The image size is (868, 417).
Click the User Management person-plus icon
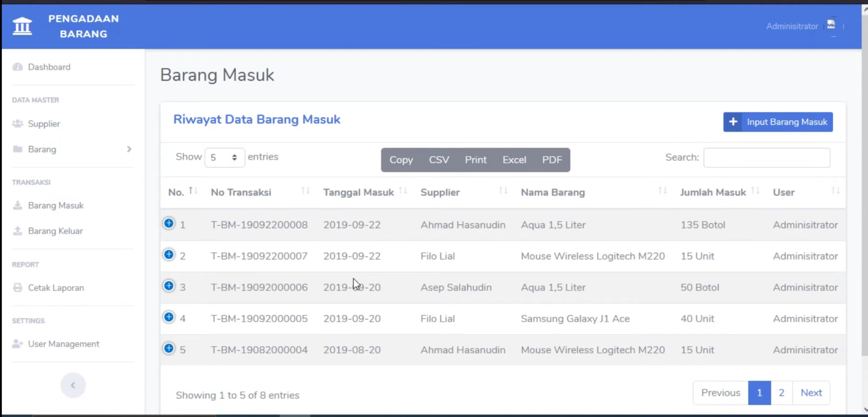17,344
